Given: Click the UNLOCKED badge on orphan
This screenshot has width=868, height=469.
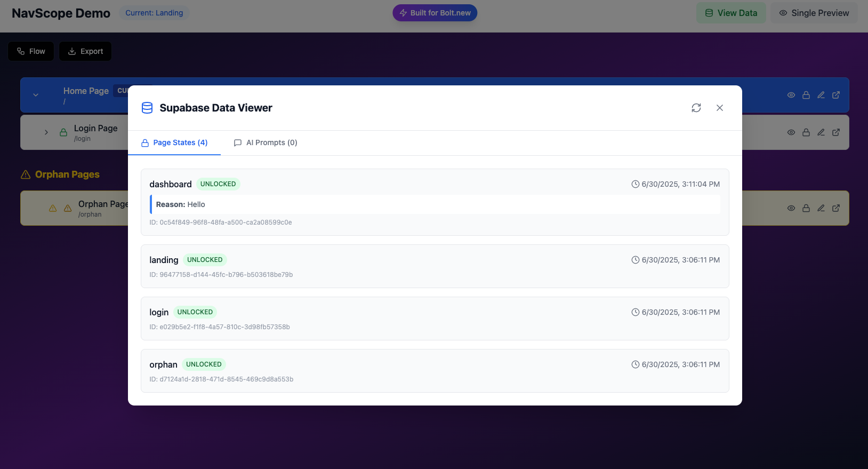Looking at the screenshot, I should [x=204, y=364].
